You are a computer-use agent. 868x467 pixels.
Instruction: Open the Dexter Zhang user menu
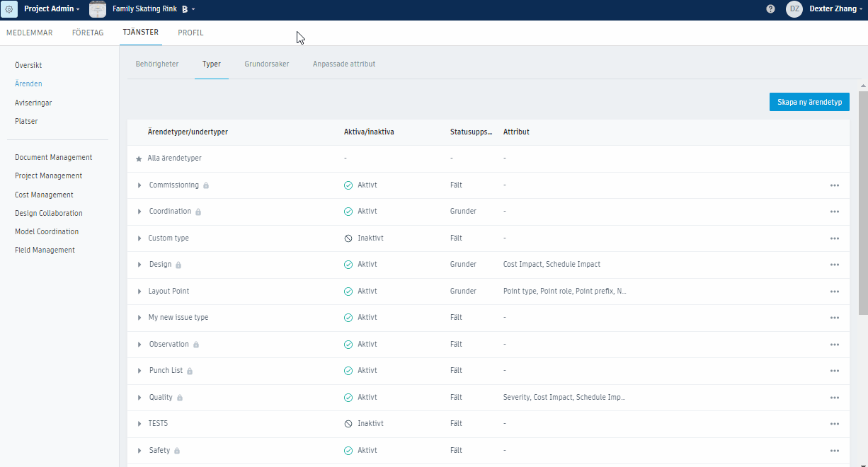click(836, 9)
